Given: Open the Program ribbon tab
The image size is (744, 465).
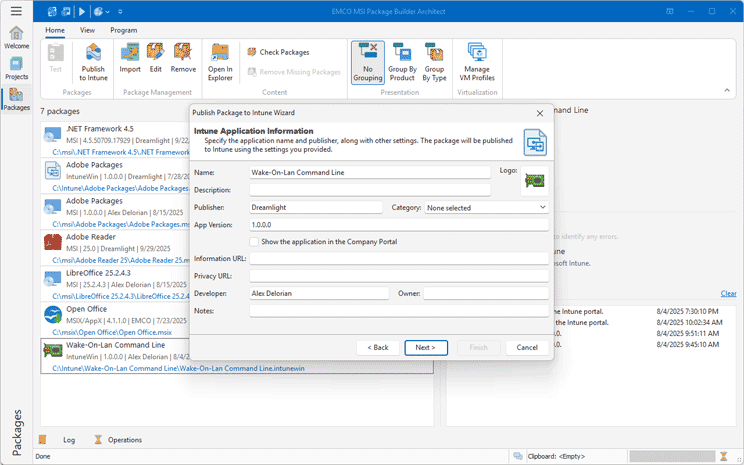Looking at the screenshot, I should (x=124, y=31).
